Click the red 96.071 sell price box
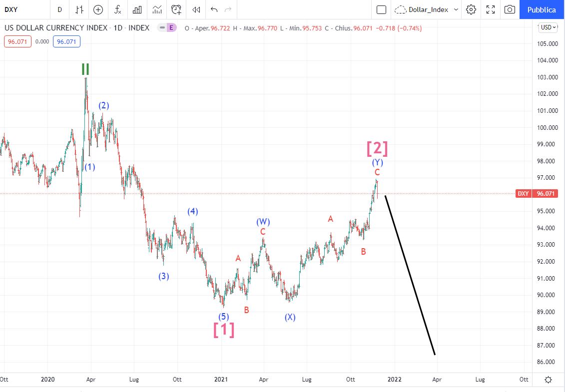The width and height of the screenshot is (565, 392). [17, 41]
